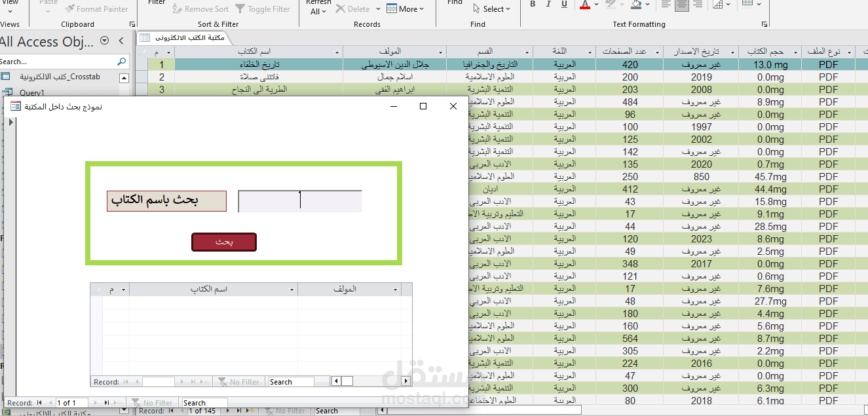Open the Clipboard group dialog launcher

132,24
